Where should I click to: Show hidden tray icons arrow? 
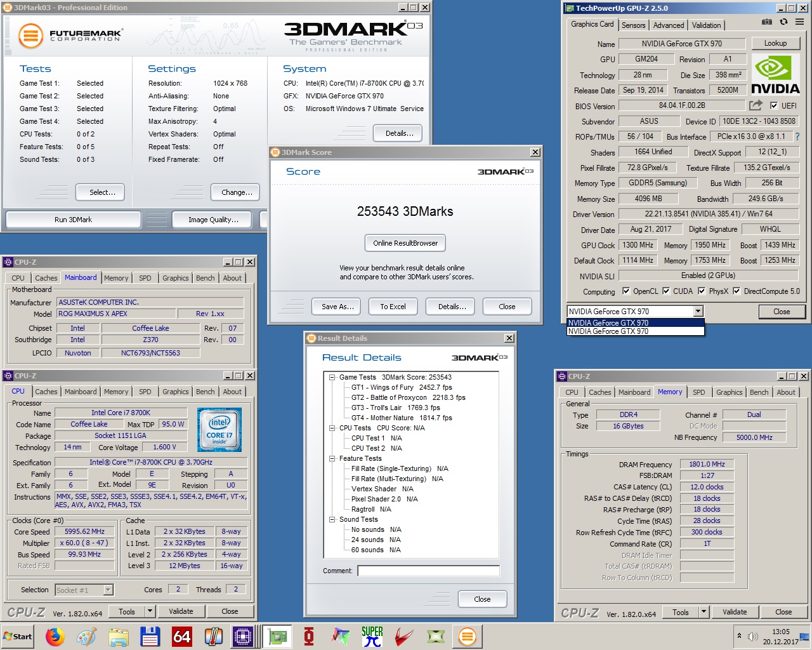(x=739, y=635)
